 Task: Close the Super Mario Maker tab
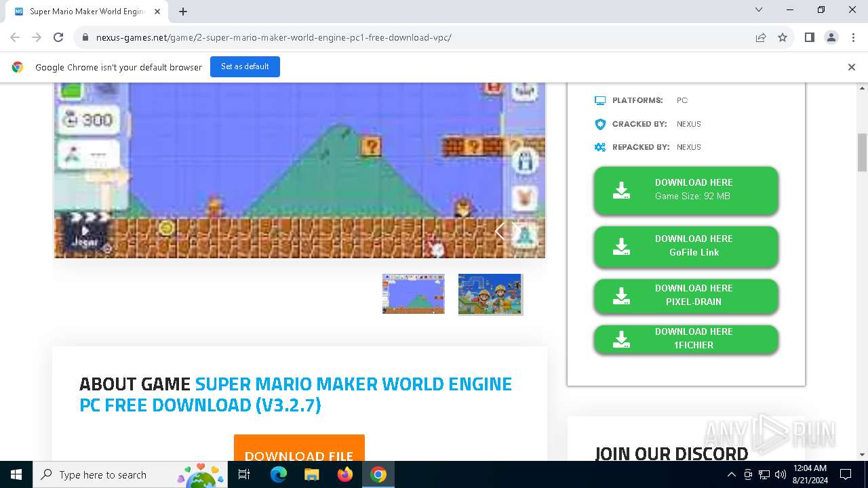click(x=157, y=11)
